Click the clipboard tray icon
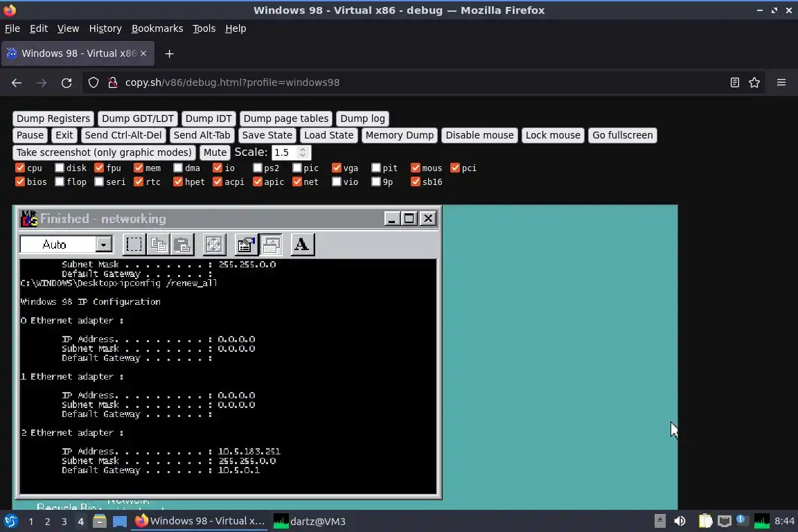 coord(705,522)
